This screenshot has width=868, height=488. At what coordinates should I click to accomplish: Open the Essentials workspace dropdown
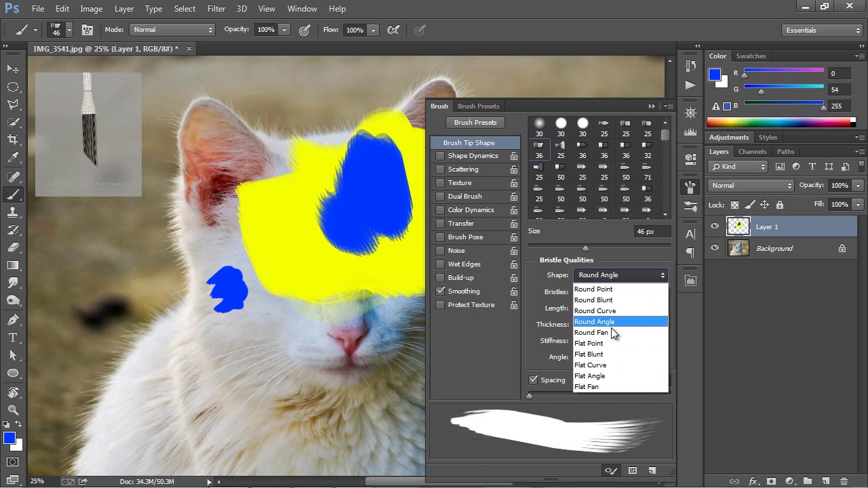[821, 30]
